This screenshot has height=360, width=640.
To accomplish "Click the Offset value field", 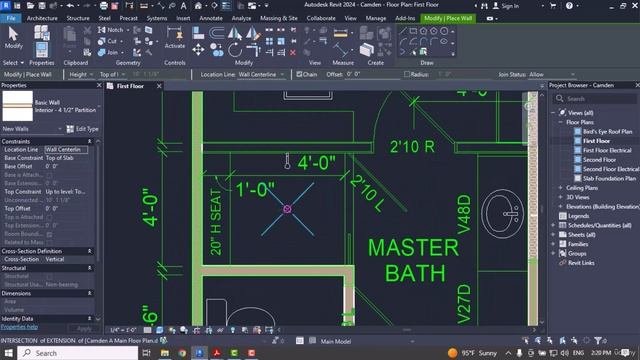I will point(372,74).
